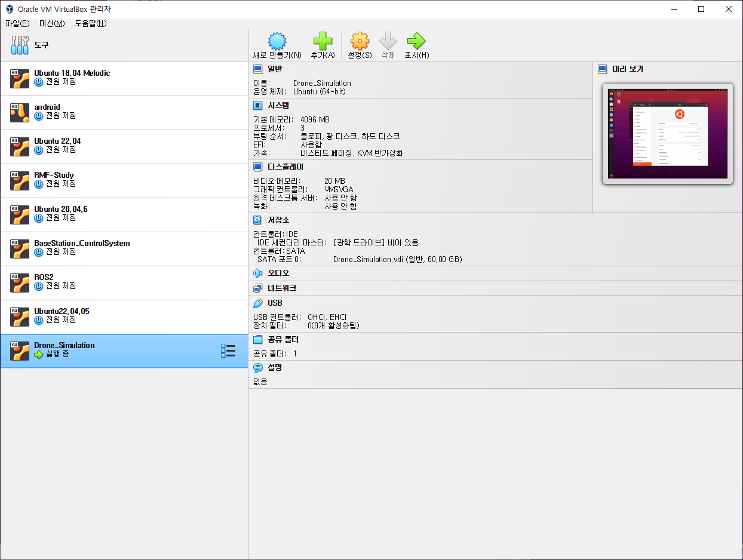Click the ROS2 VM icon
Viewport: 743px width, 560px height.
20,282
